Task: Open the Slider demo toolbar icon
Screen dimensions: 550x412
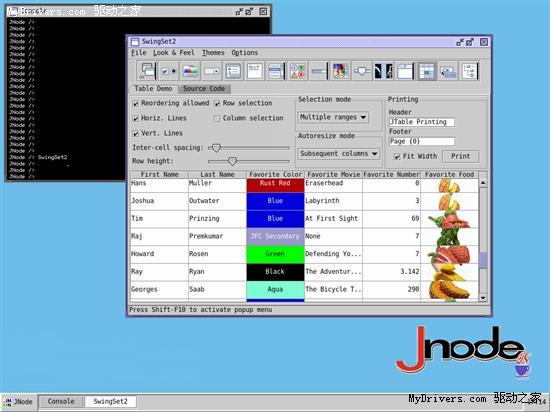Action: (x=362, y=71)
